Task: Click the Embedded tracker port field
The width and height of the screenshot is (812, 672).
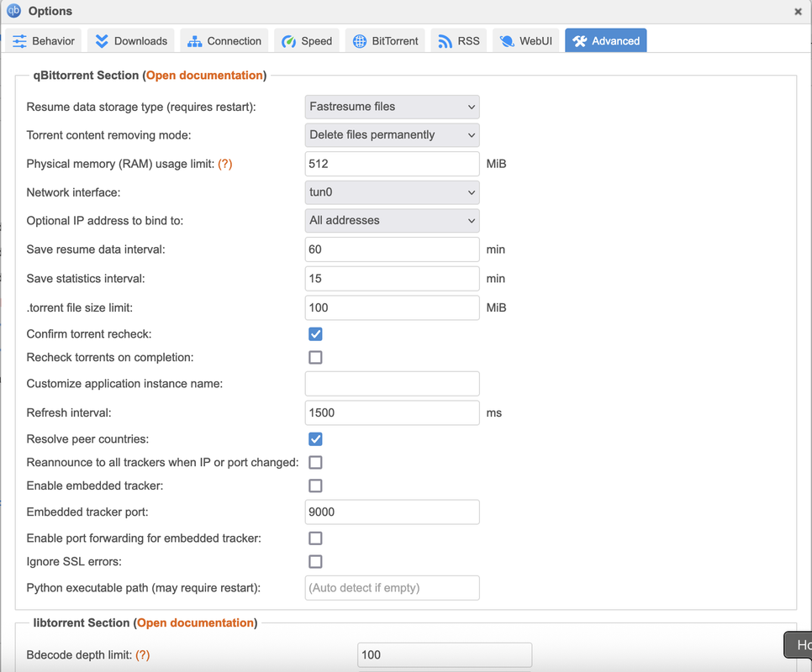Action: [392, 512]
